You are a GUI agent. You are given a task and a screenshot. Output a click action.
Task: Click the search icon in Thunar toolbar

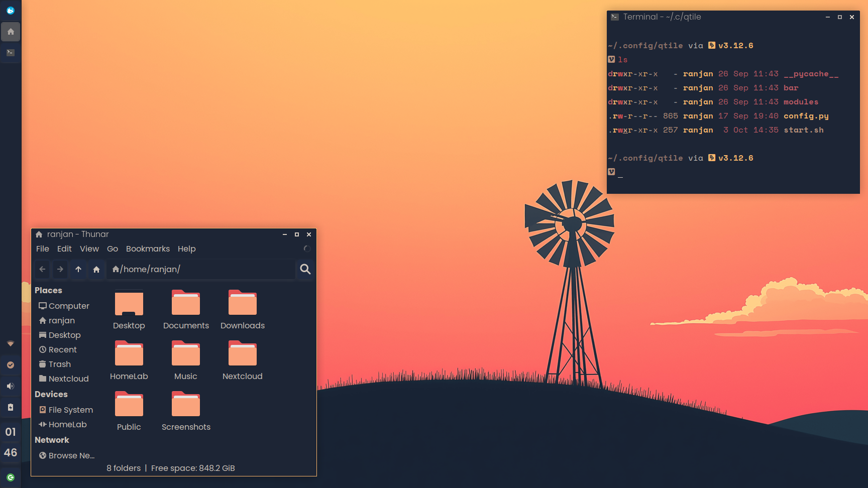tap(305, 270)
